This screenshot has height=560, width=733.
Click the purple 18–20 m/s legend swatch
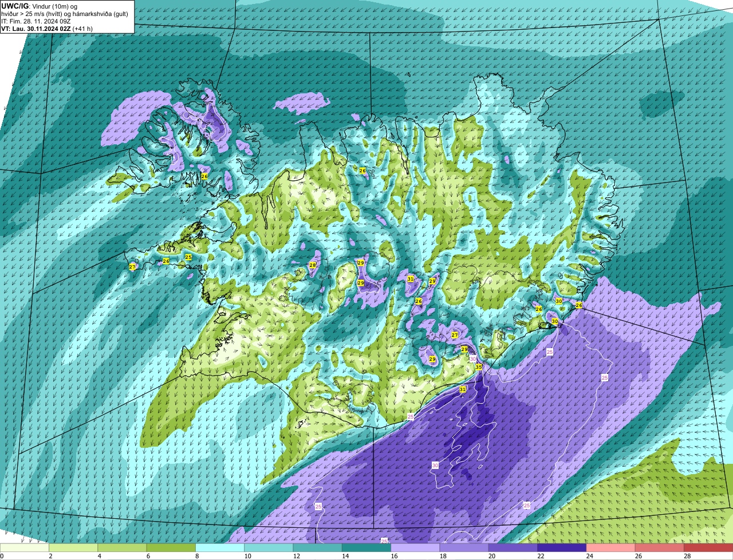[x=464, y=547]
